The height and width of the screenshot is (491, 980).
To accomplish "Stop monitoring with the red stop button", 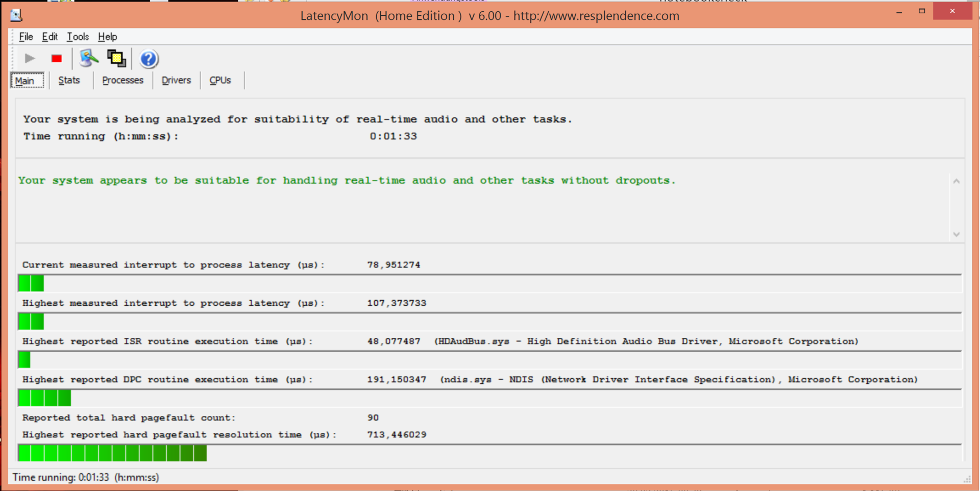I will click(x=57, y=59).
